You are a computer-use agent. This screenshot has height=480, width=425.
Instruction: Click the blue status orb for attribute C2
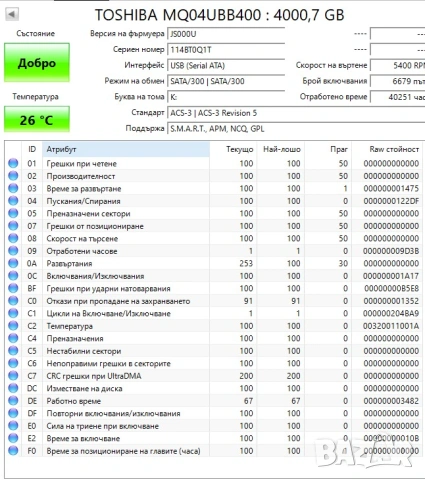(13, 326)
